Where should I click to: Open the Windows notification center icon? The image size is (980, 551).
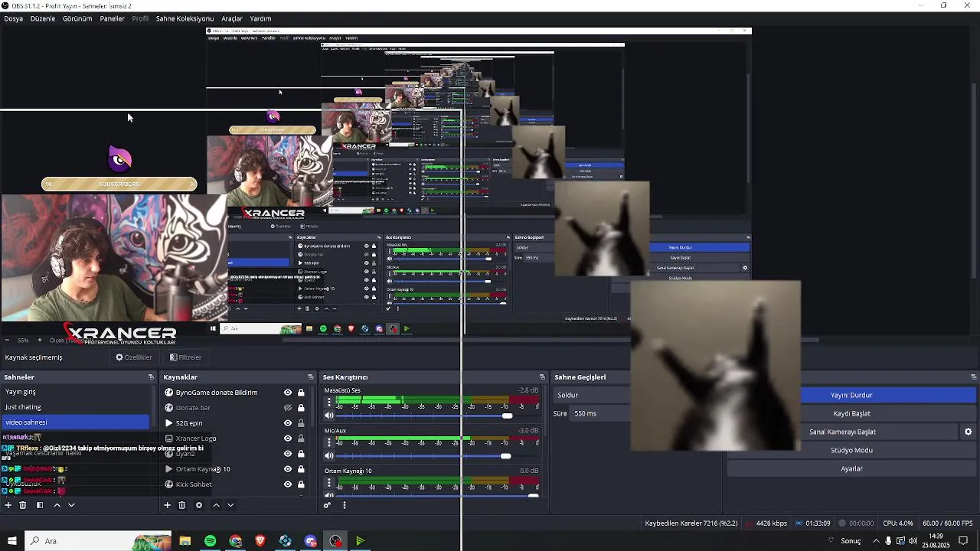pyautogui.click(x=963, y=541)
